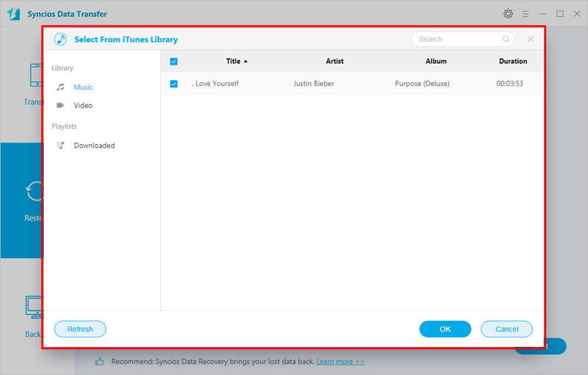
Task: Open the Downloaded playlist
Action: tap(94, 146)
